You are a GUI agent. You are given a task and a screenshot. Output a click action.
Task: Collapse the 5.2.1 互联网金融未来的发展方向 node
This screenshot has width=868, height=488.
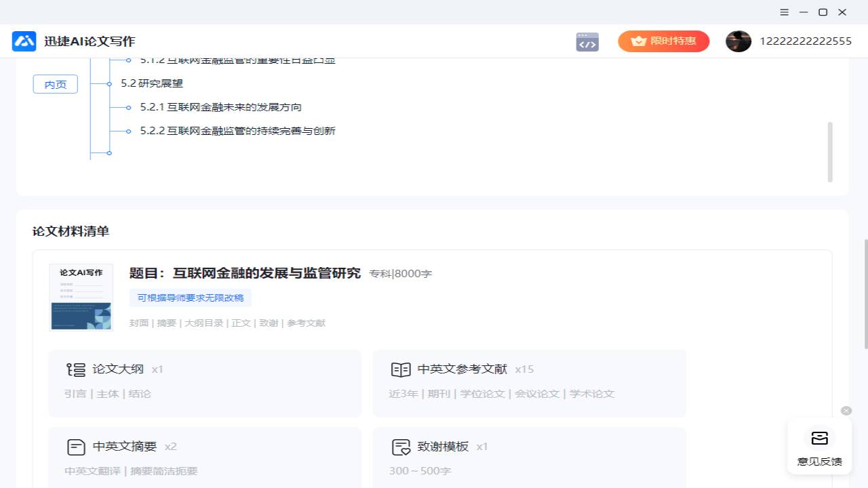point(129,106)
